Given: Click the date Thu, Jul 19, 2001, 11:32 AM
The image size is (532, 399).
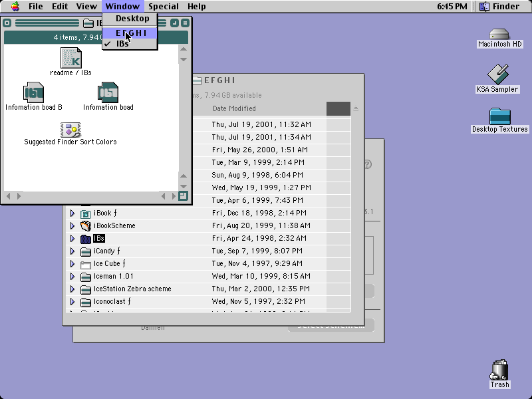Looking at the screenshot, I should pos(261,124).
